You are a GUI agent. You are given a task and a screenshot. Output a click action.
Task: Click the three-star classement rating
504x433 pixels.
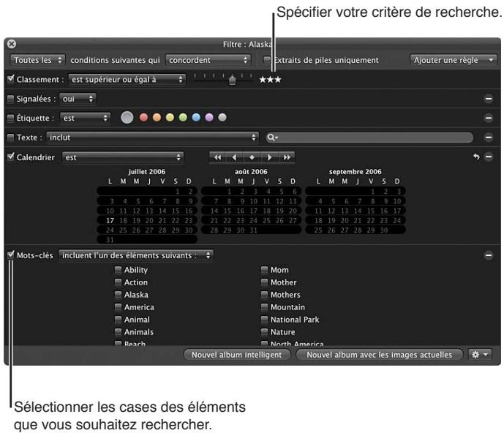pyautogui.click(x=270, y=80)
